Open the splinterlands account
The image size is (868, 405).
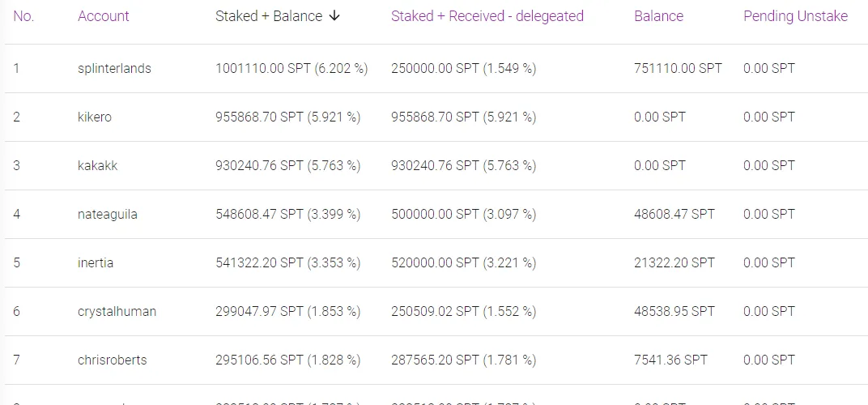[x=114, y=69]
